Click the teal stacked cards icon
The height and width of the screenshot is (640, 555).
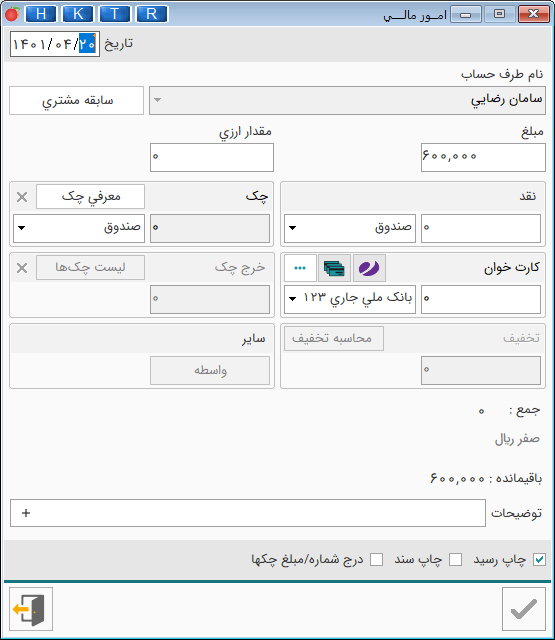[x=334, y=268]
